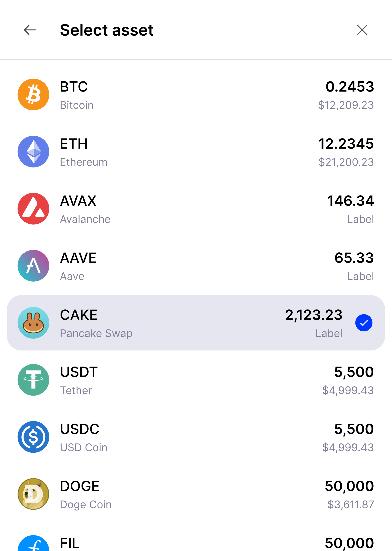Image resolution: width=392 pixels, height=551 pixels.
Task: Select the AVAX amount 146.34
Action: click(351, 200)
